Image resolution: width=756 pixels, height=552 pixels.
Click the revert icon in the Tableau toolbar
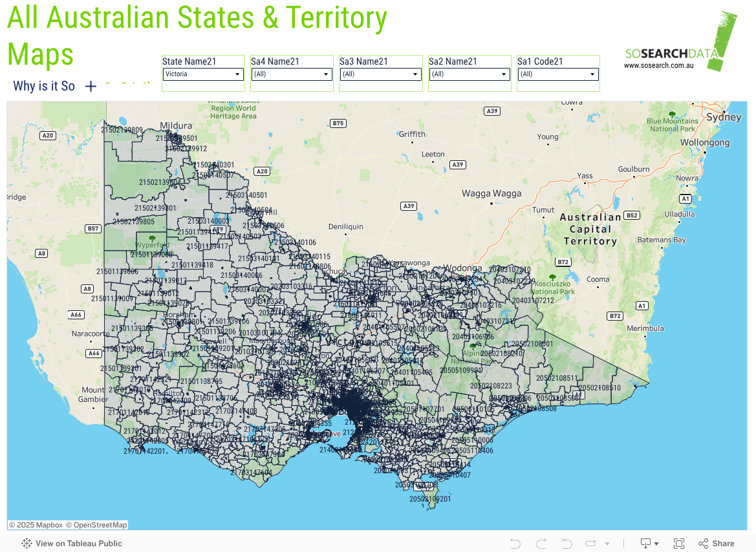[567, 544]
